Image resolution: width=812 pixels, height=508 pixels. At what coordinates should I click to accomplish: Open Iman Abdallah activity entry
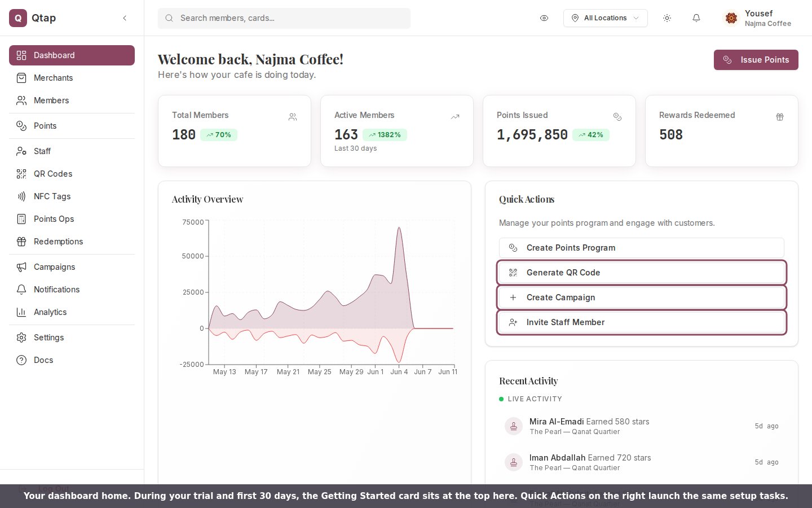point(642,462)
